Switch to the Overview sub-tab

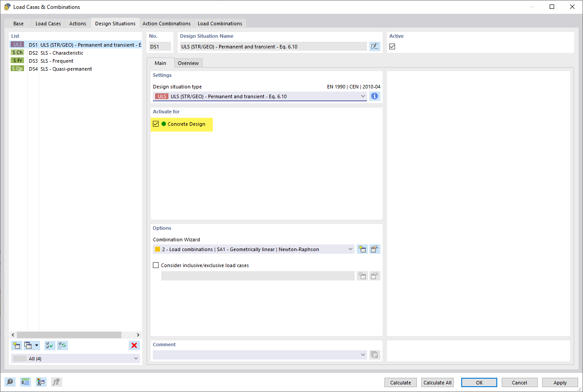click(188, 63)
